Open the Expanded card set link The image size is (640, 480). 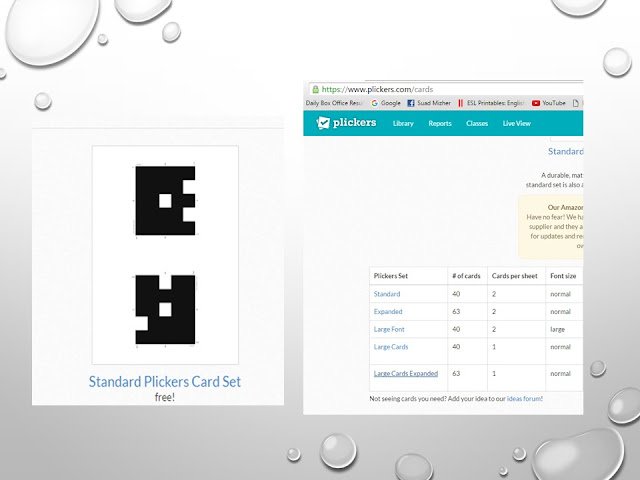click(388, 311)
